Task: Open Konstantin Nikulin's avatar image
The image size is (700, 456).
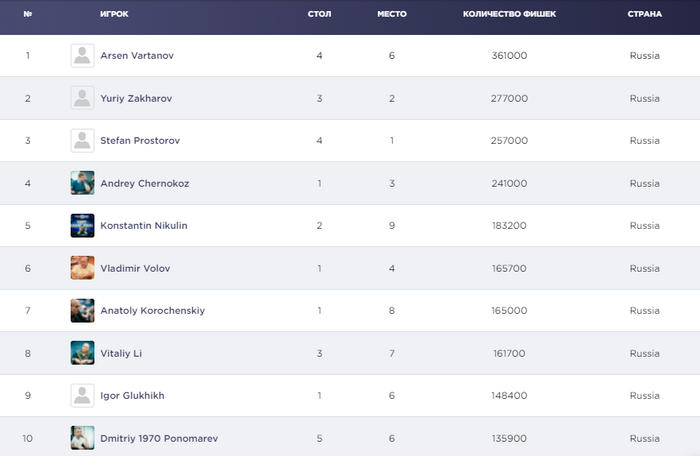Action: click(x=82, y=226)
